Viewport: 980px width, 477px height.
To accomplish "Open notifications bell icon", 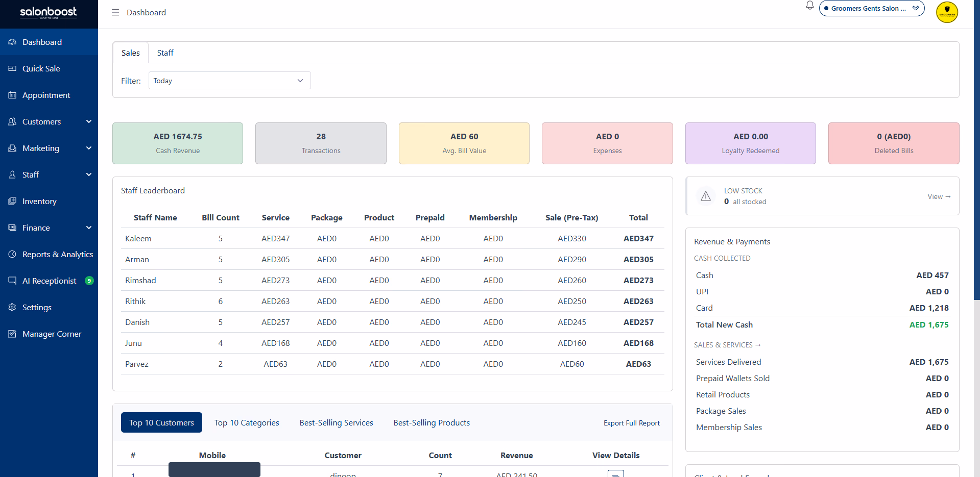I will coord(809,6).
